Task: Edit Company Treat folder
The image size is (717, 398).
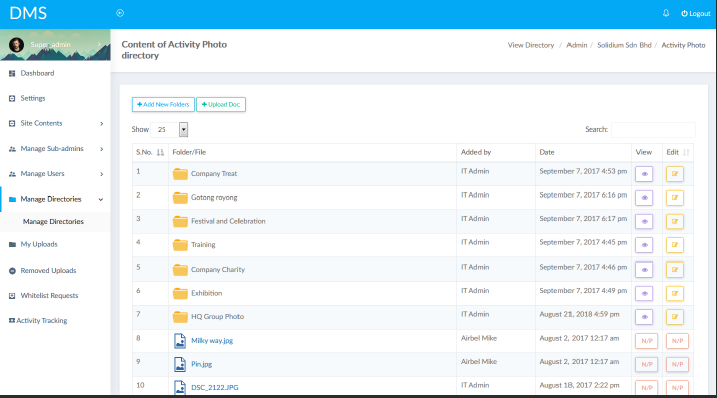Action: coord(674,174)
